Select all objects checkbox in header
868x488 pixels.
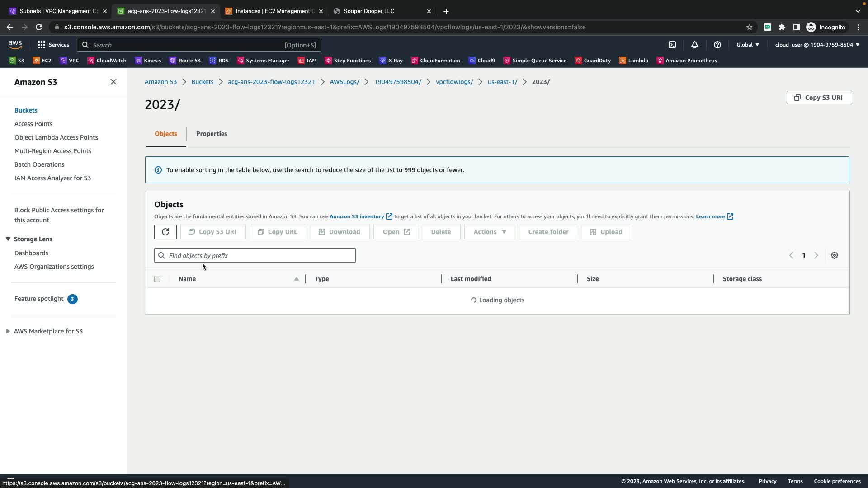157,279
